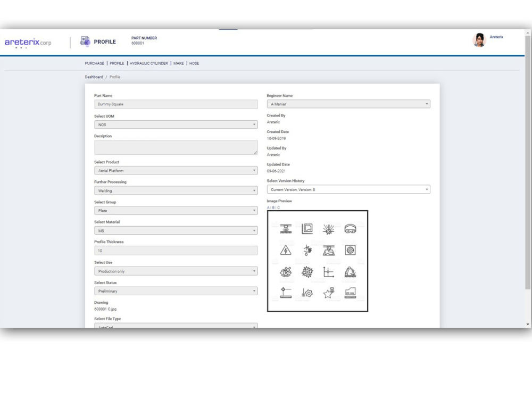Click the Created Date value 10-09-2019
532x399 pixels.
pyautogui.click(x=276, y=138)
